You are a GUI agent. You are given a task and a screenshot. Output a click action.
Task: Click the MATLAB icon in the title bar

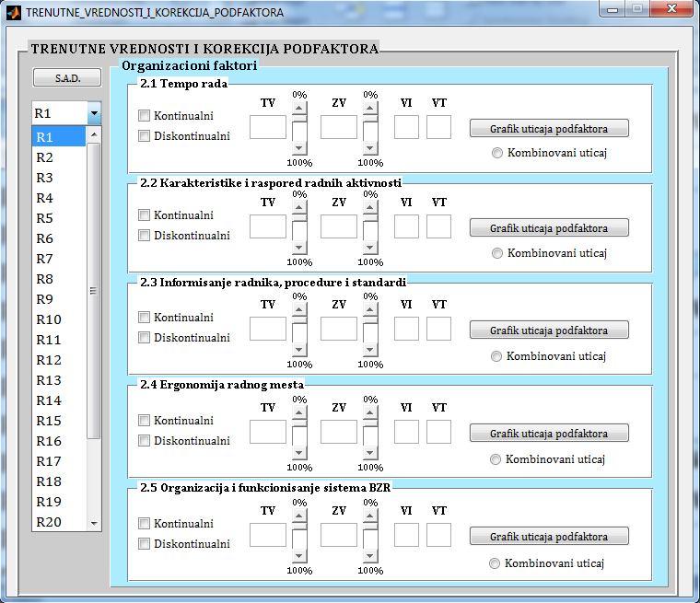pos(14,12)
